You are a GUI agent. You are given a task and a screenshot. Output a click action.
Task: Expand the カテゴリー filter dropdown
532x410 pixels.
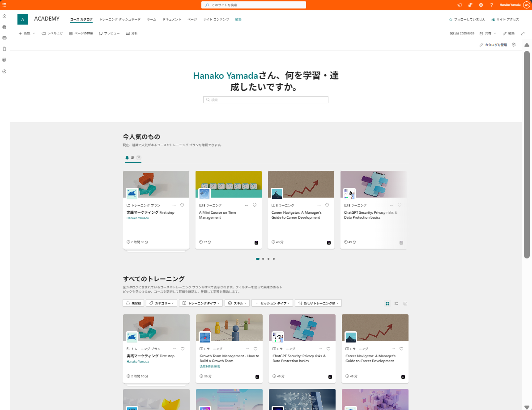[162, 303]
